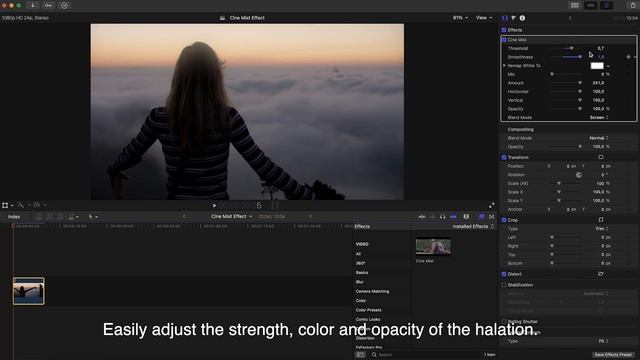This screenshot has height=360, width=640.
Task: Open the Video inspector tab icon
Action: coord(505,18)
